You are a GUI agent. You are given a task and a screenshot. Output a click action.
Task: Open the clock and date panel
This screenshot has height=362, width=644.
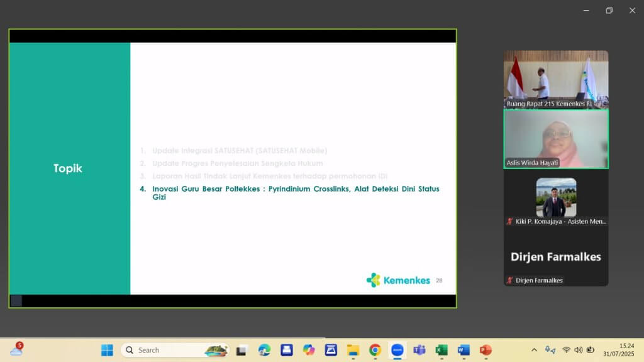point(619,350)
